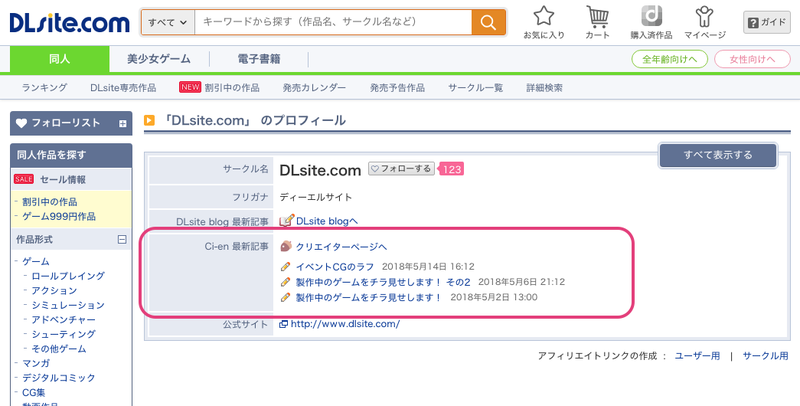The width and height of the screenshot is (800, 406).
Task: Select シューティング category
Action: pyautogui.click(x=63, y=334)
